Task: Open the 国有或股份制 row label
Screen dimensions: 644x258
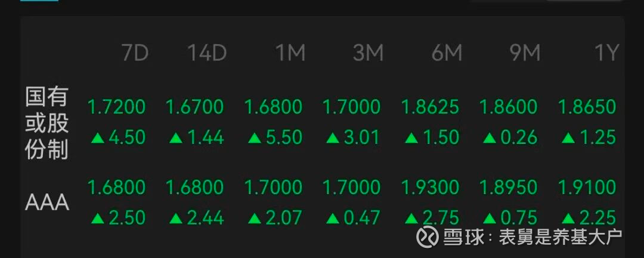Action: click(47, 123)
